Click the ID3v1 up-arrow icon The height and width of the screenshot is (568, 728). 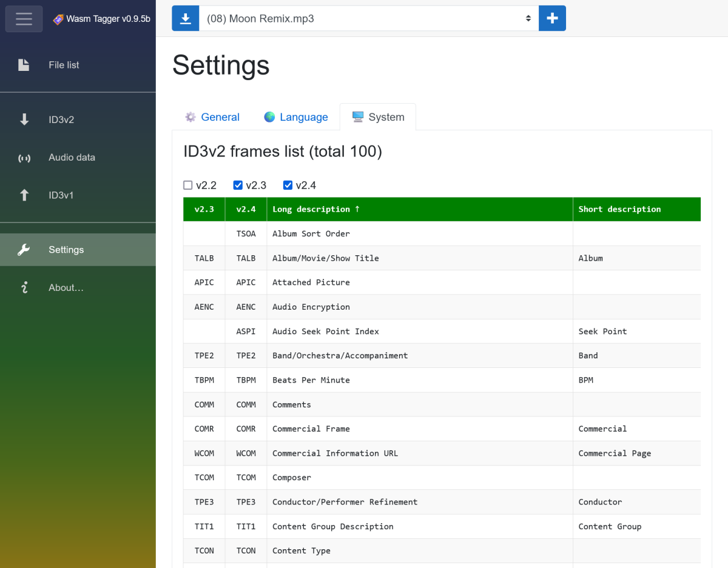tap(24, 195)
